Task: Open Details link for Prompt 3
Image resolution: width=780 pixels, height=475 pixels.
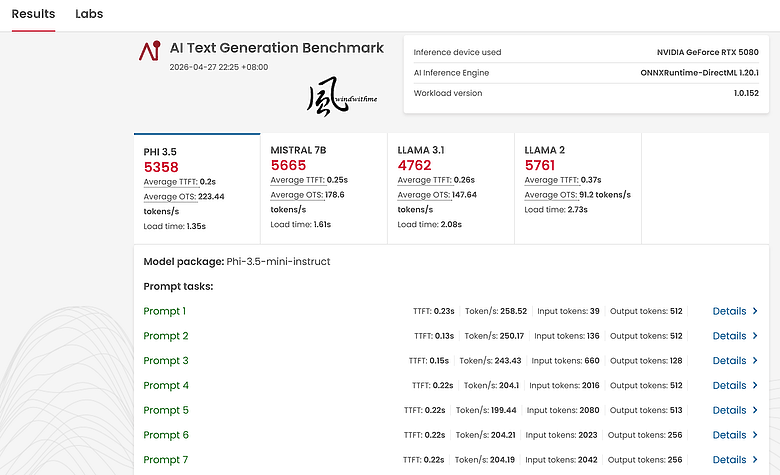Action: click(729, 361)
